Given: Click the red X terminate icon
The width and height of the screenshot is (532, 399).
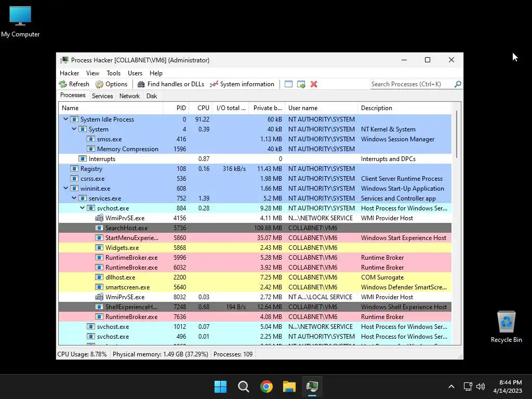Looking at the screenshot, I should click(x=314, y=84).
